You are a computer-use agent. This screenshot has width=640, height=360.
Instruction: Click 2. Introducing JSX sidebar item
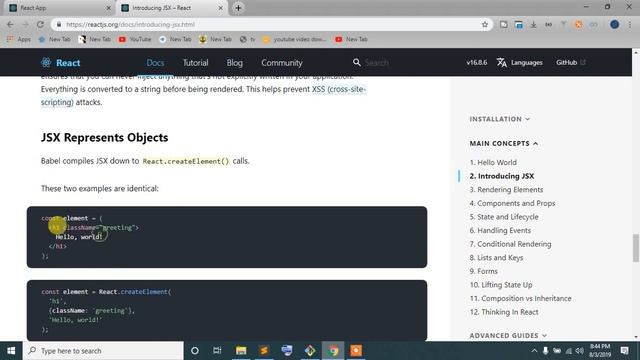[502, 176]
